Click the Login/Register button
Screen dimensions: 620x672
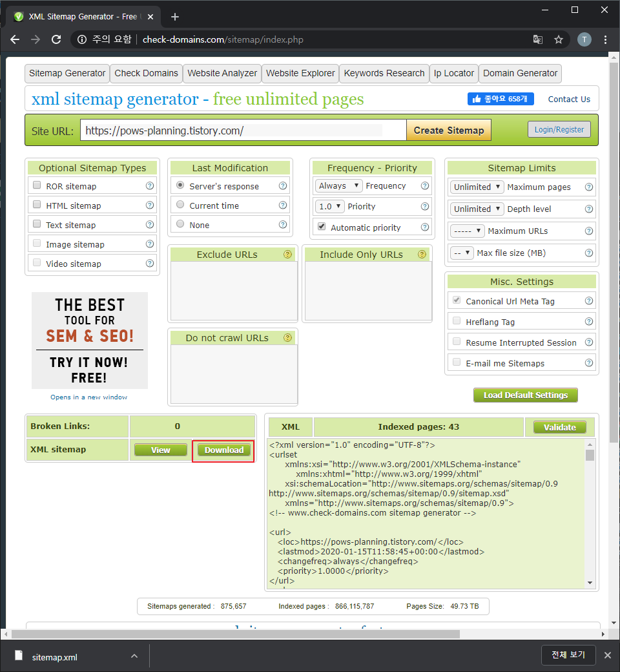click(559, 129)
